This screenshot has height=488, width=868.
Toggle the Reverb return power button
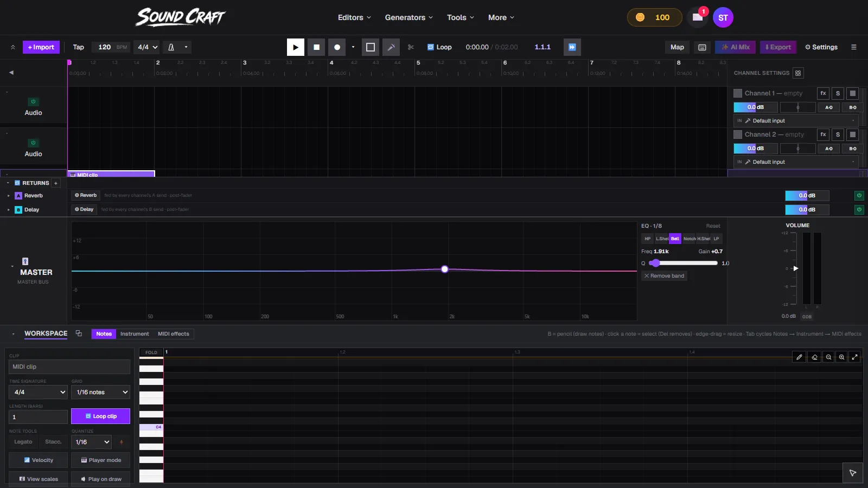point(859,196)
